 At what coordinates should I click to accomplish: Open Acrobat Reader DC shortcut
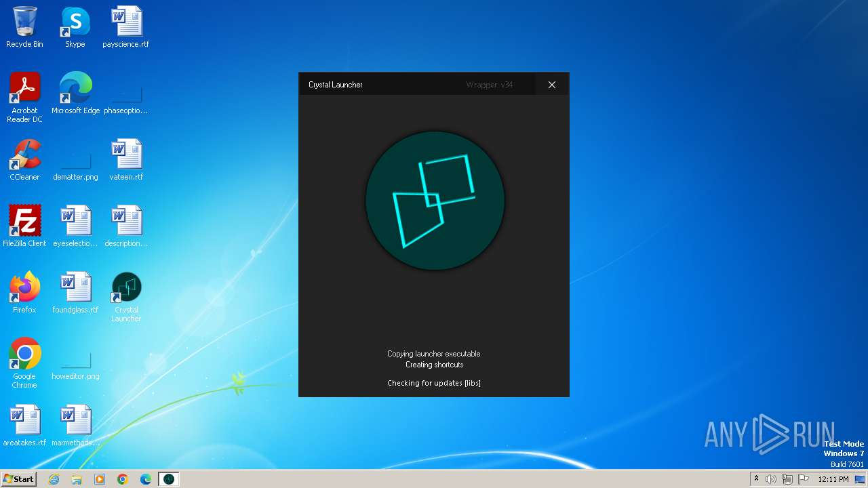(x=24, y=98)
